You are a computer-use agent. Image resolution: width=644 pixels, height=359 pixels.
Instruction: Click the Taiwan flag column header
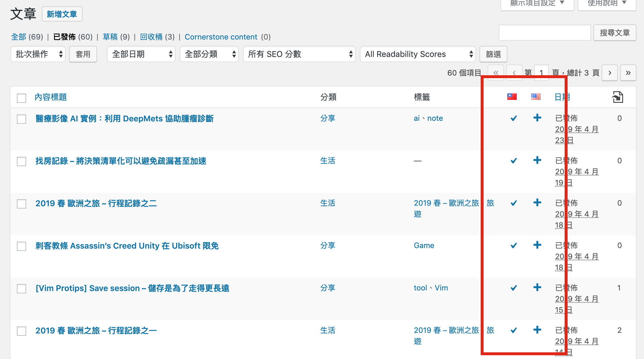coord(512,97)
